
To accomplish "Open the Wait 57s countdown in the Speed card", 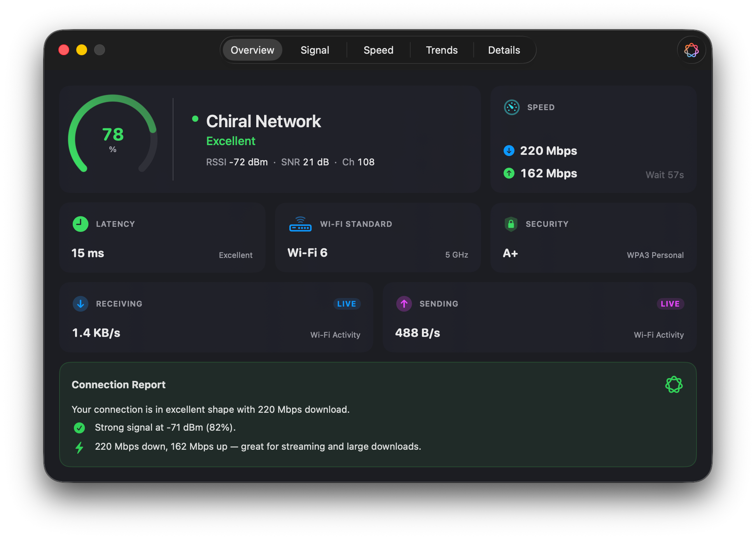I will [x=665, y=175].
